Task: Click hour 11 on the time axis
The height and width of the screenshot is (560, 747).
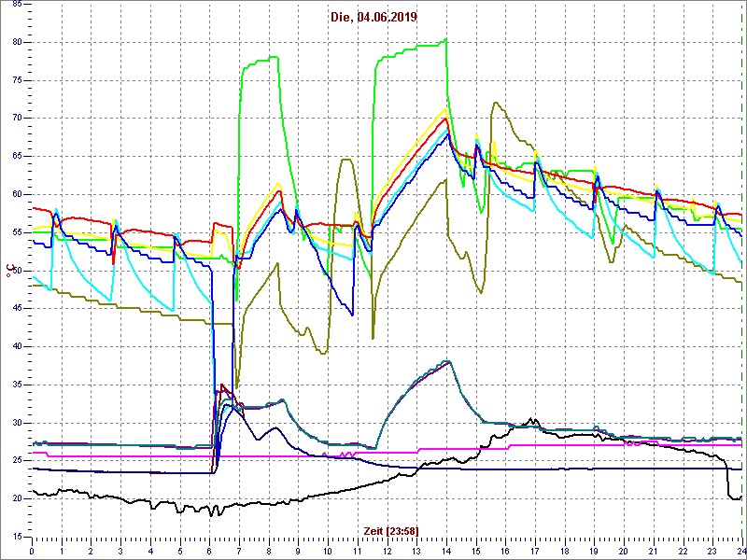Action: (x=358, y=551)
